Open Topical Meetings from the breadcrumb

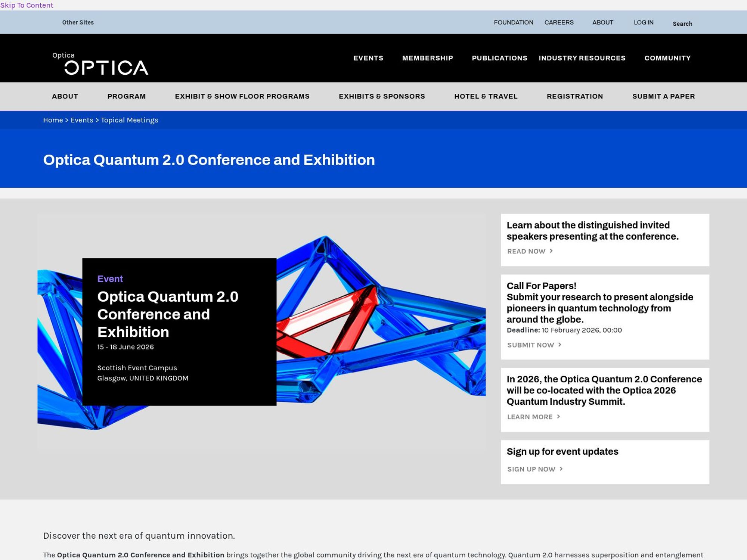coord(129,120)
